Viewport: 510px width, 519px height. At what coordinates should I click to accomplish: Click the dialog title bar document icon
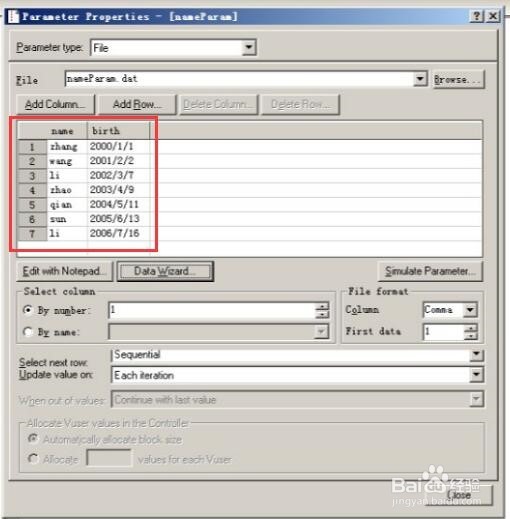(x=13, y=16)
